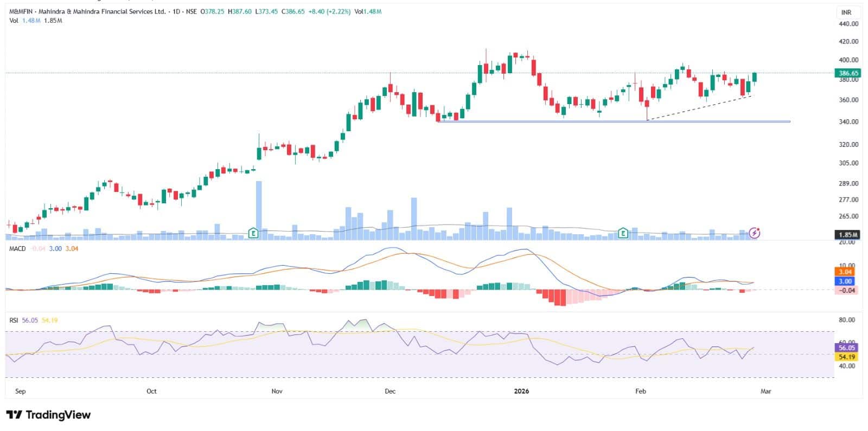Click the 80.00 RSI axis label
868x431 pixels.
coord(847,320)
